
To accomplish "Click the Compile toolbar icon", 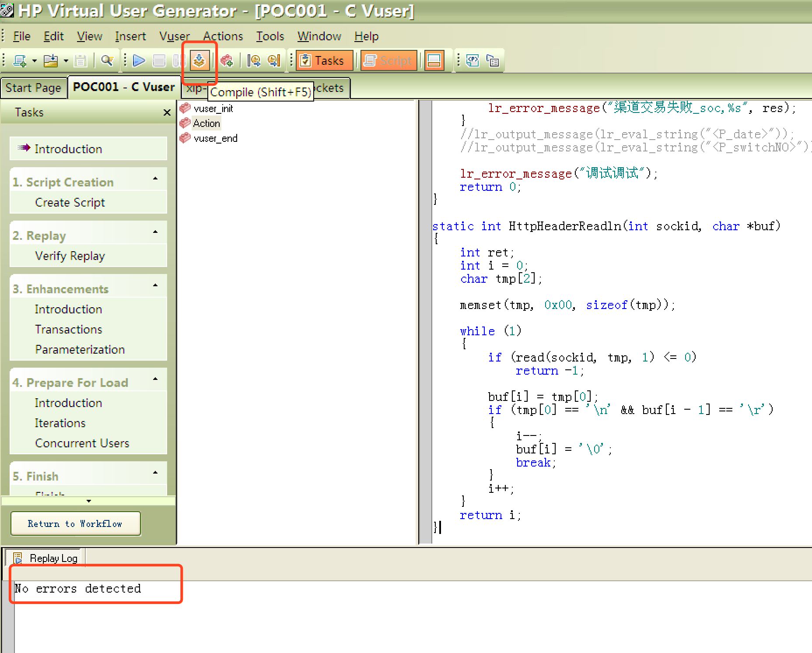I will click(x=199, y=60).
